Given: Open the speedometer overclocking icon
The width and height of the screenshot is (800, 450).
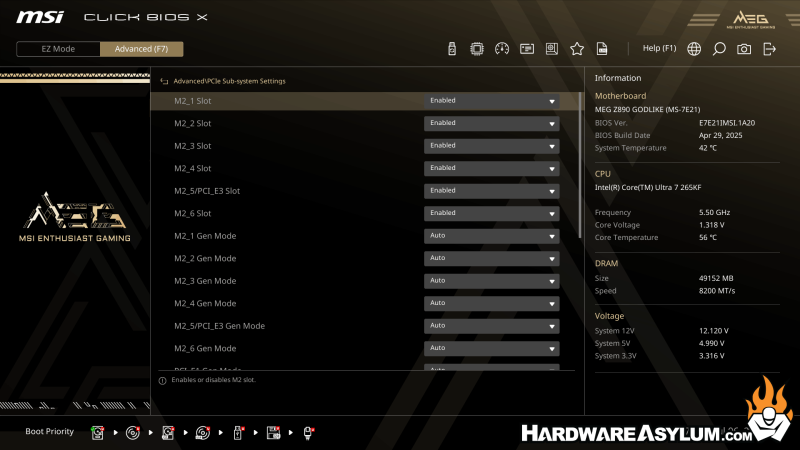Looking at the screenshot, I should tap(502, 49).
